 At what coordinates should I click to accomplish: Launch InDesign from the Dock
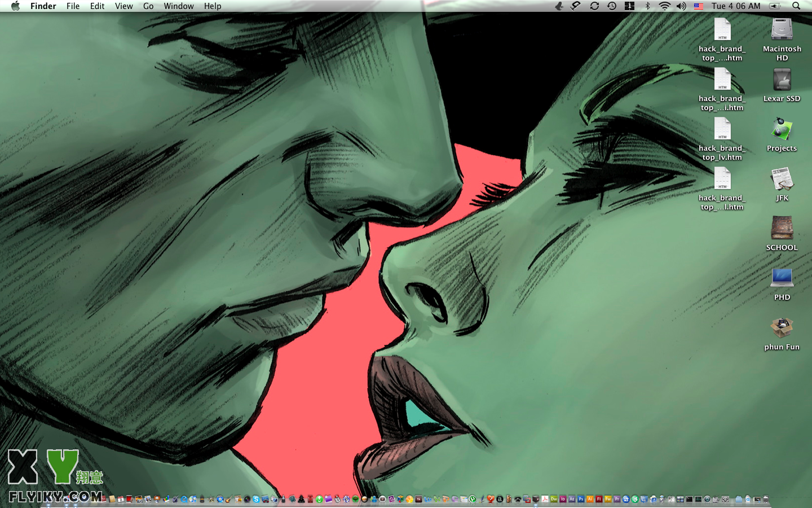click(x=563, y=499)
